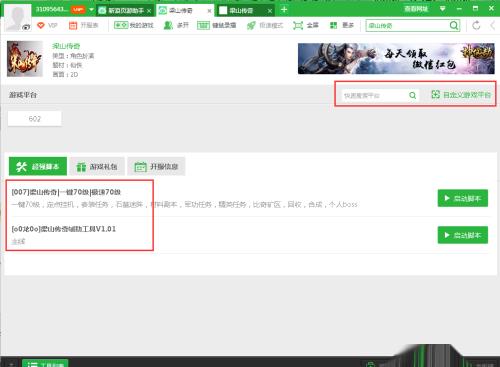The height and width of the screenshot is (367, 500).
Task: Click the back chevron beside refresh icon
Action: [492, 25]
